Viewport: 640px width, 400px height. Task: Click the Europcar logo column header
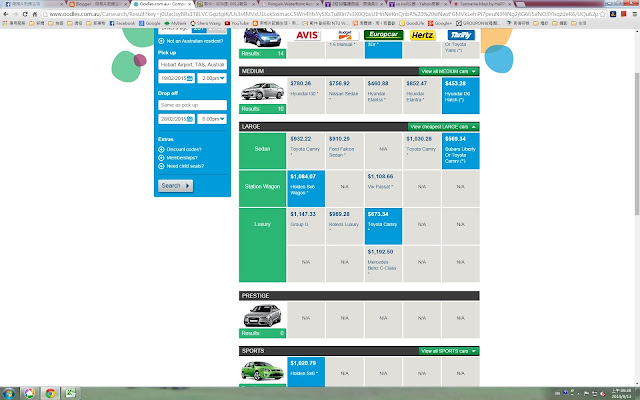[383, 35]
